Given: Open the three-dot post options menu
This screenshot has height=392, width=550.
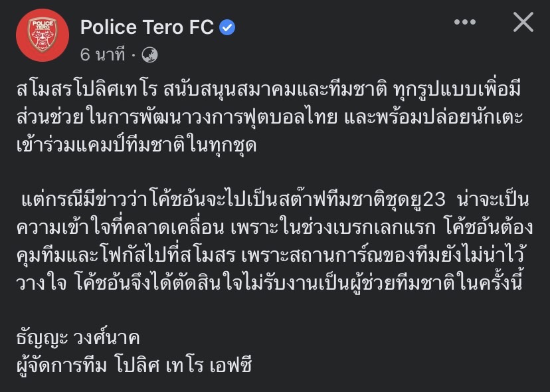Looking at the screenshot, I should pos(465,22).
